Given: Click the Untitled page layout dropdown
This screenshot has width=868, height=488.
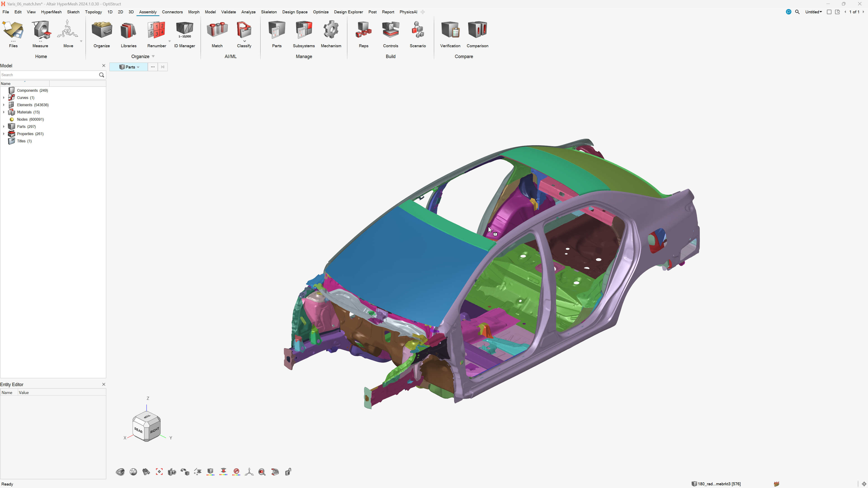Looking at the screenshot, I should pos(813,12).
